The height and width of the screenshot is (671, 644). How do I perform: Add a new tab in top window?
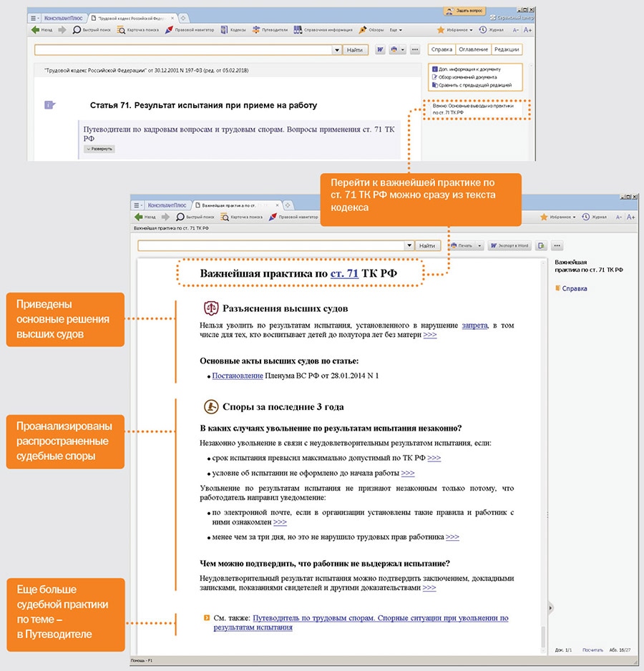pos(183,19)
